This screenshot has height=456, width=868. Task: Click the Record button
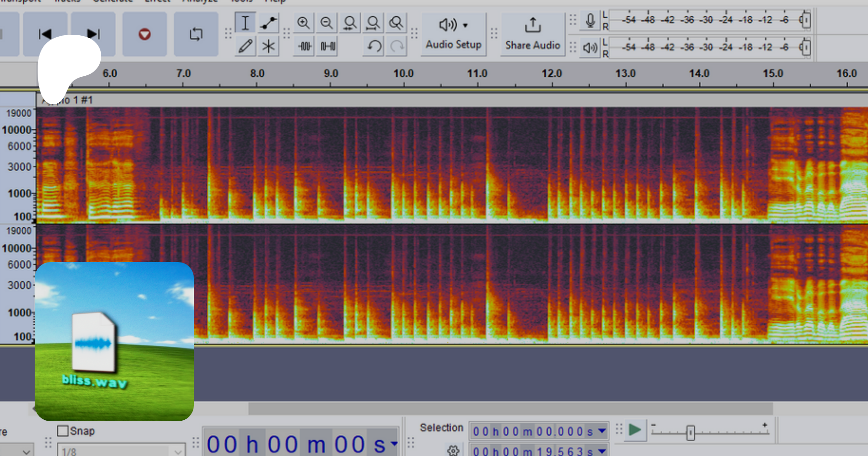click(144, 34)
